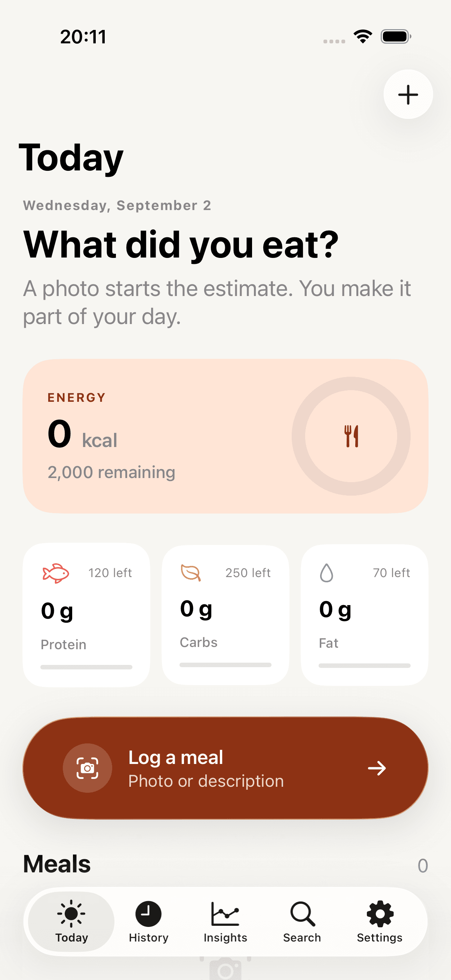Click the fork and knife energy ring icon
The image size is (451, 980).
(x=351, y=436)
